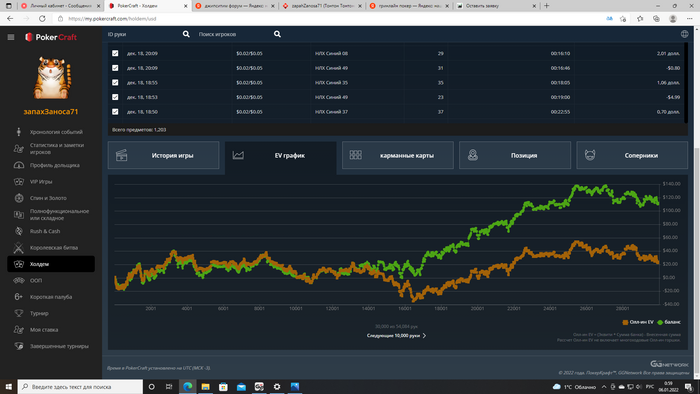Click Н/ЛХ Синий 37 table name
This screenshot has height=394, width=700.
click(331, 112)
